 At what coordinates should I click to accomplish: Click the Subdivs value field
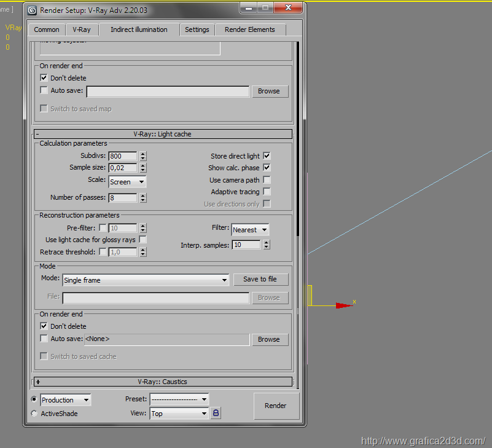[123, 156]
